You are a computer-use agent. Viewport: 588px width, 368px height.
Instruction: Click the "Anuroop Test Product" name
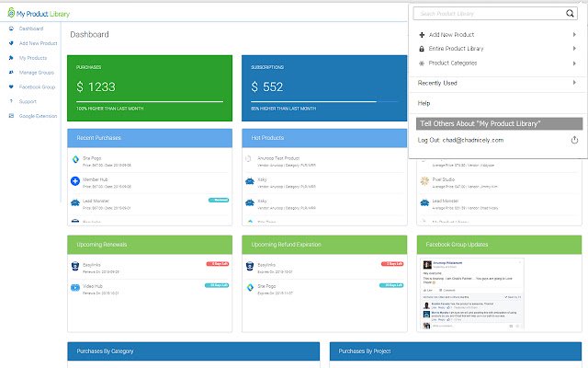tap(278, 158)
